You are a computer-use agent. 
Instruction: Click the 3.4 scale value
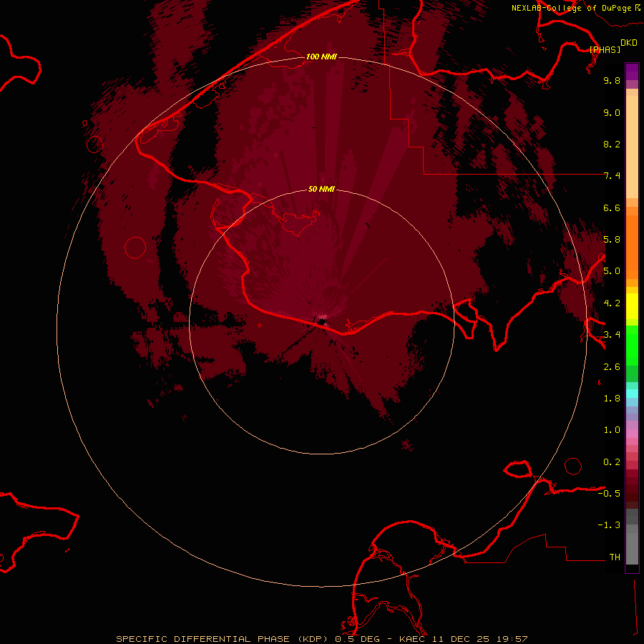(x=612, y=335)
